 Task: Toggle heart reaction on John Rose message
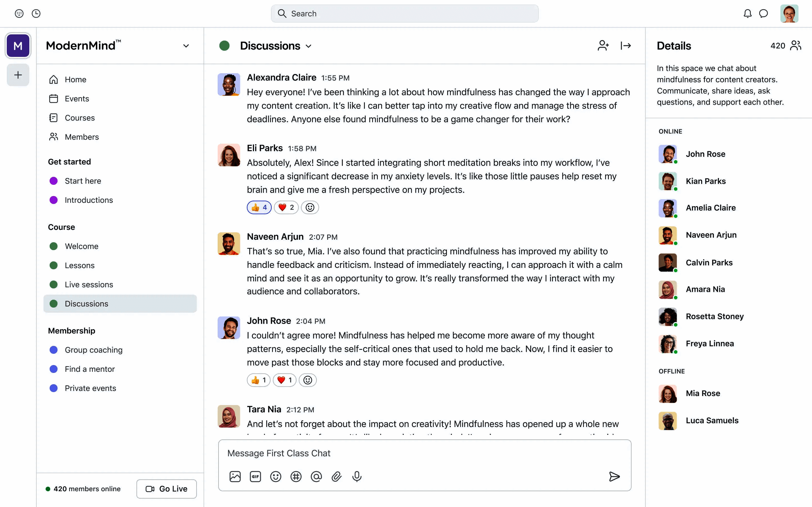click(284, 380)
